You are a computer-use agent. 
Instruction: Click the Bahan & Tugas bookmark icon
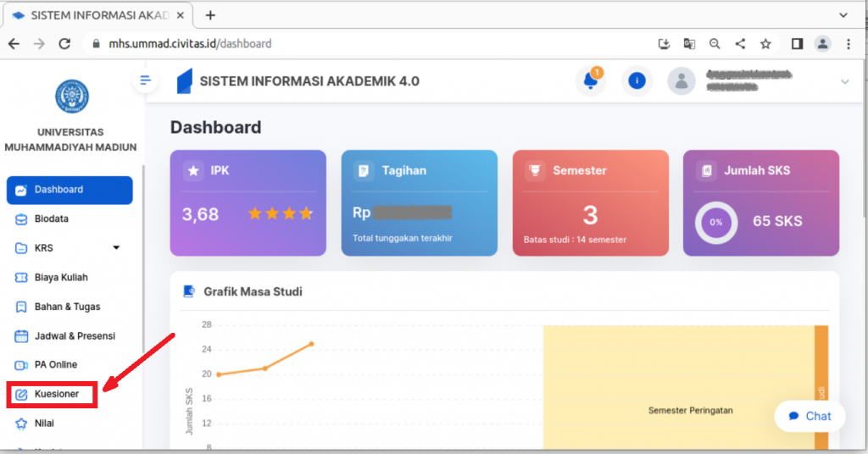(21, 307)
